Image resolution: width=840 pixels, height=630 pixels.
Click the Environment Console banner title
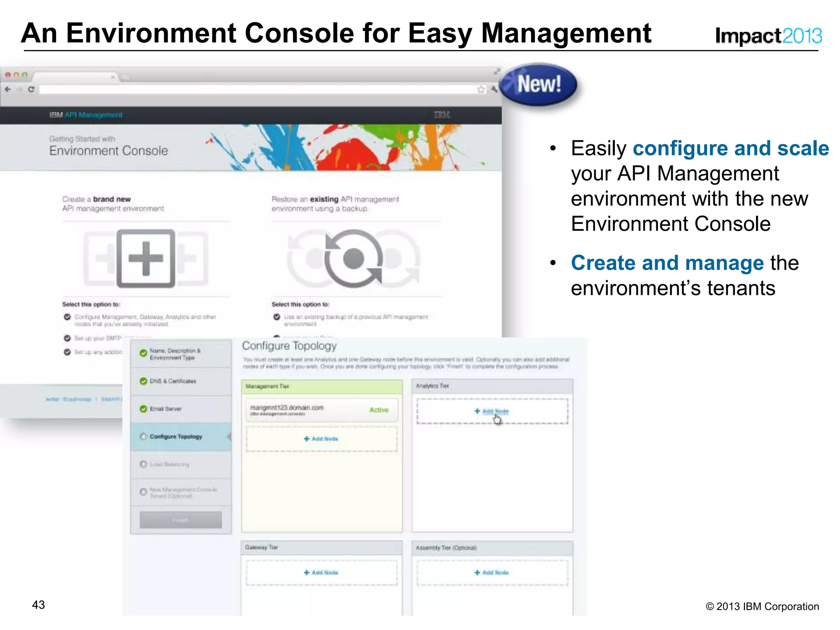(109, 151)
